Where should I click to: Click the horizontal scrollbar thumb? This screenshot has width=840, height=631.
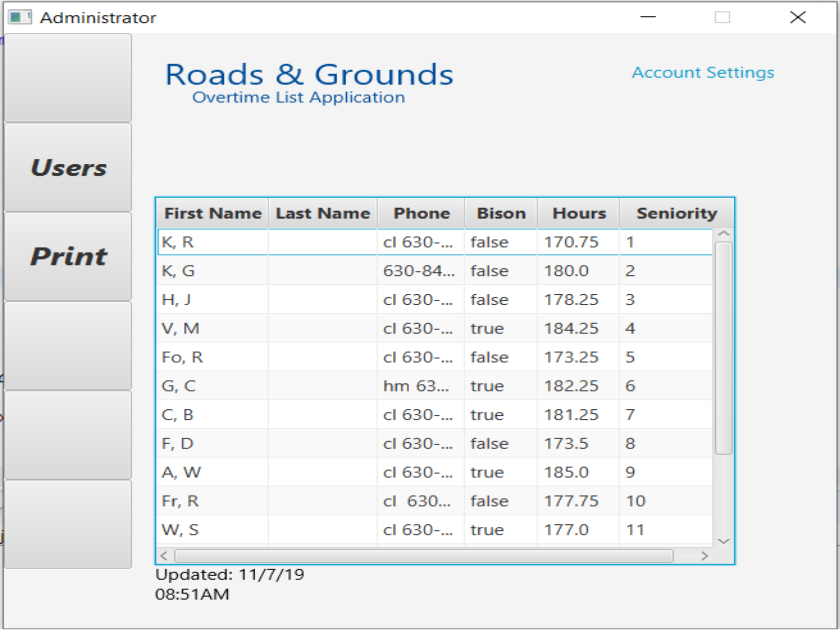(424, 556)
